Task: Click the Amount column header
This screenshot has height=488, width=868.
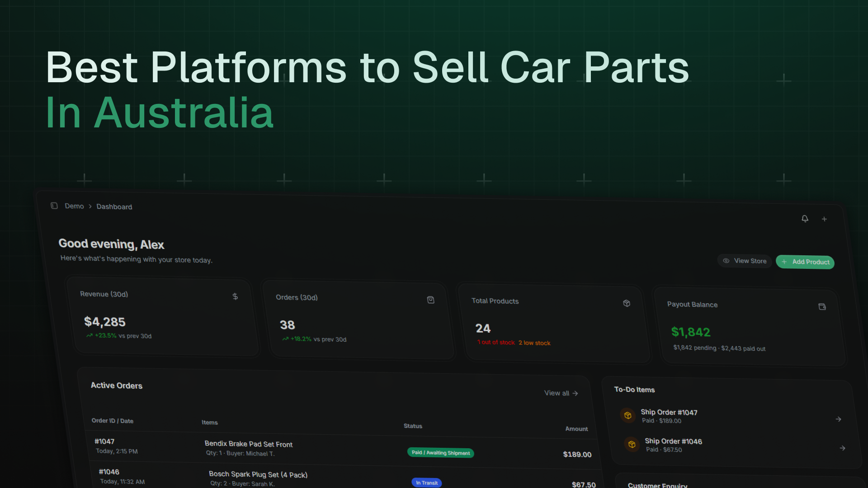Action: [x=576, y=429]
